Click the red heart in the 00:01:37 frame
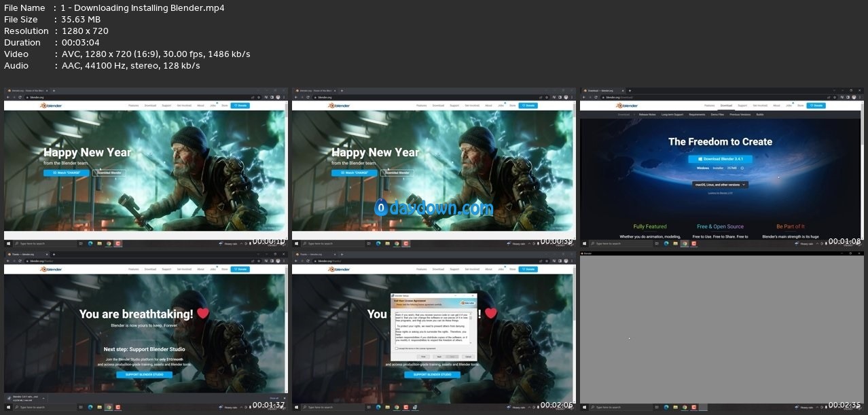The image size is (868, 415). [x=202, y=314]
